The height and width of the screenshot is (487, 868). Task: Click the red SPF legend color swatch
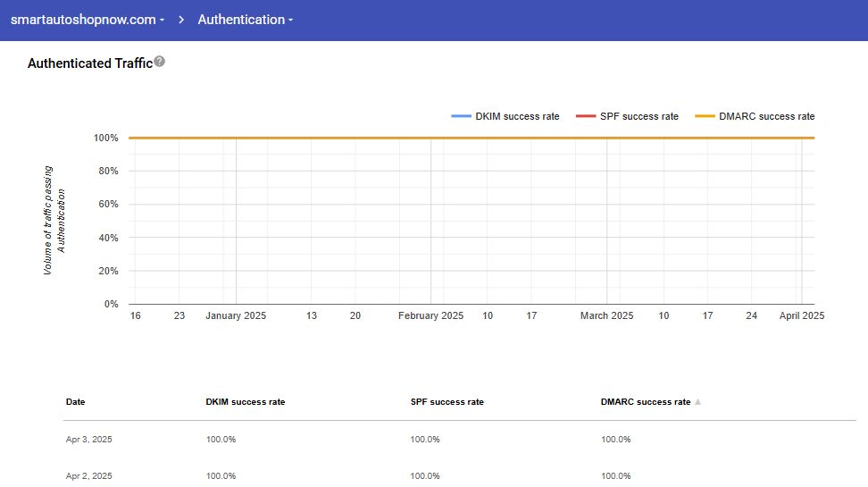click(x=585, y=116)
